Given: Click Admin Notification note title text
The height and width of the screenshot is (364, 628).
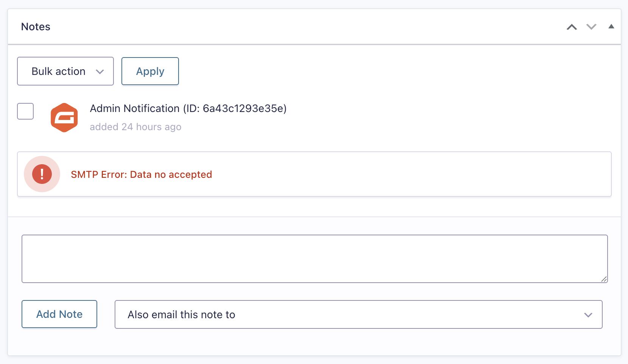Looking at the screenshot, I should tap(188, 109).
